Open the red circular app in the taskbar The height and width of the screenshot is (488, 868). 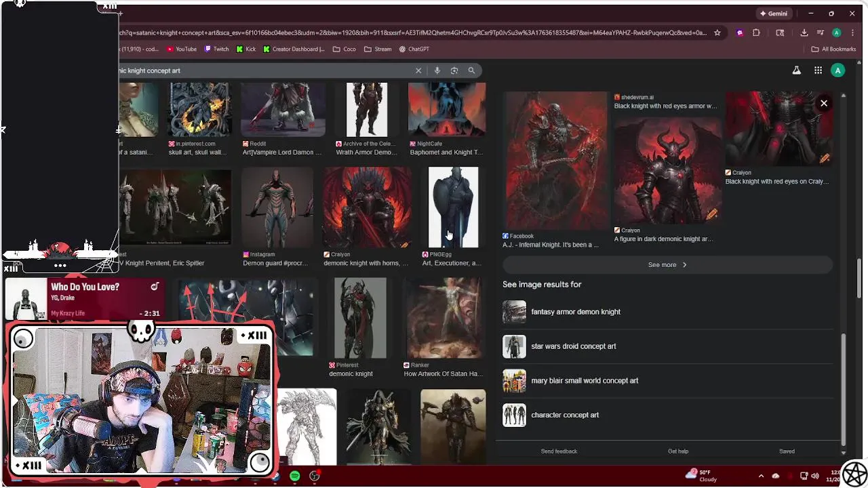click(315, 476)
